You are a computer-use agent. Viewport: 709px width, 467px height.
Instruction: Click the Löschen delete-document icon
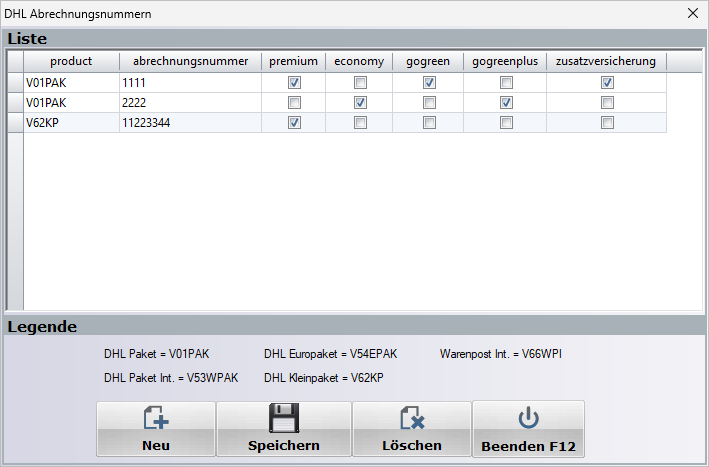[411, 419]
